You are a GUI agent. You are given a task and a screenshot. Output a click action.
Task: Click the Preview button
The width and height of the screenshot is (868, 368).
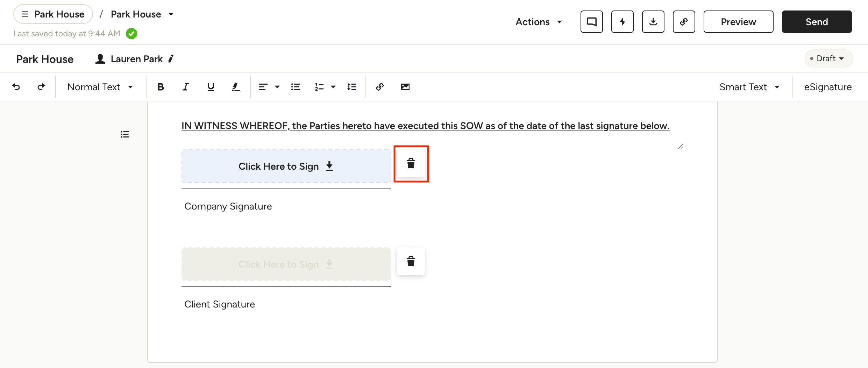(x=738, y=22)
